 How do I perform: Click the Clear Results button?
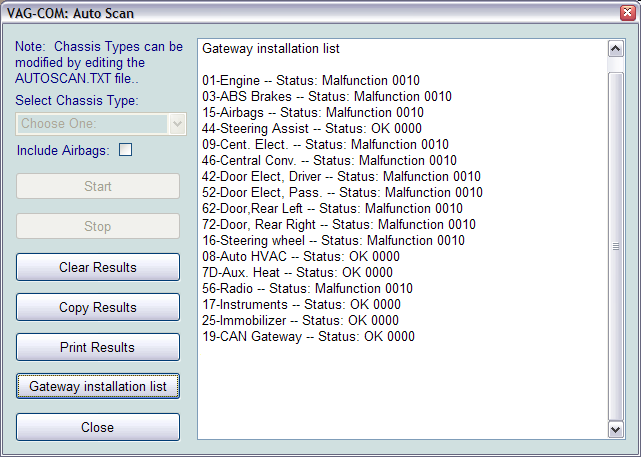pos(98,267)
